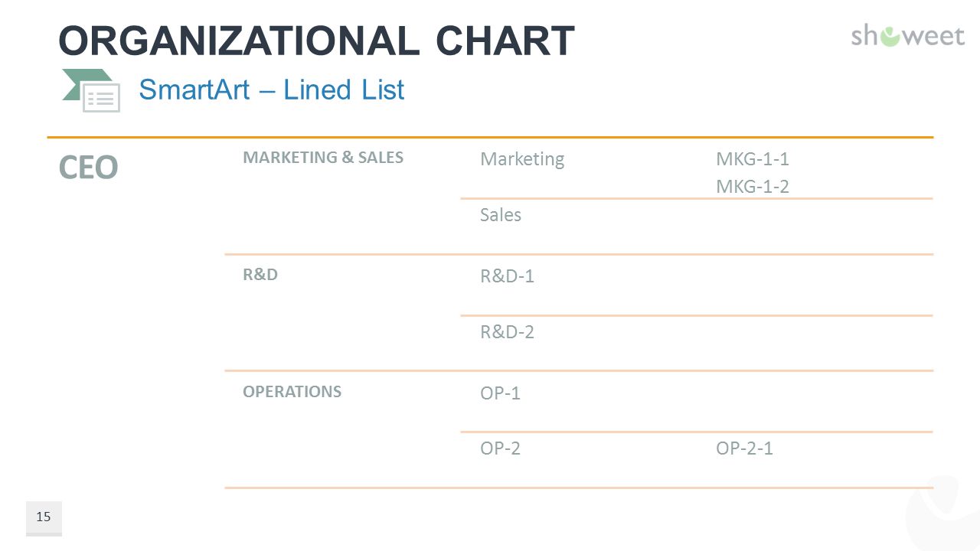This screenshot has height=551, width=980.
Task: Click the orange top divider line
Action: 490,138
